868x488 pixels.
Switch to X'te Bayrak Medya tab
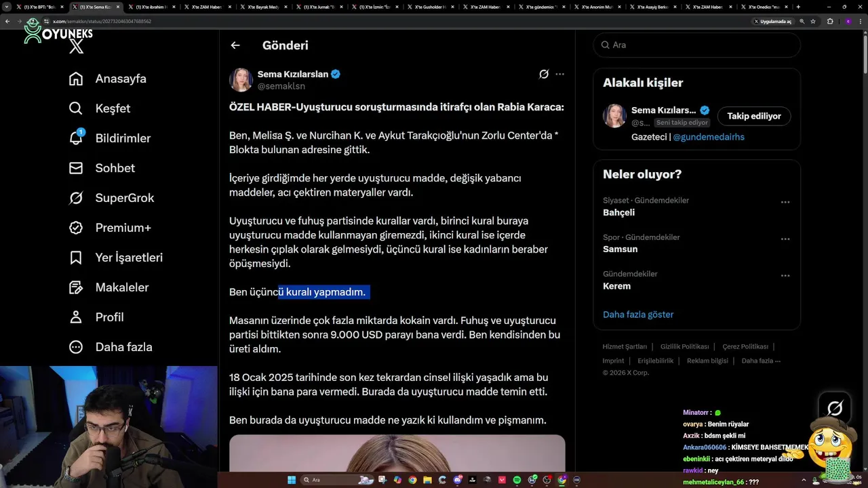(264, 7)
